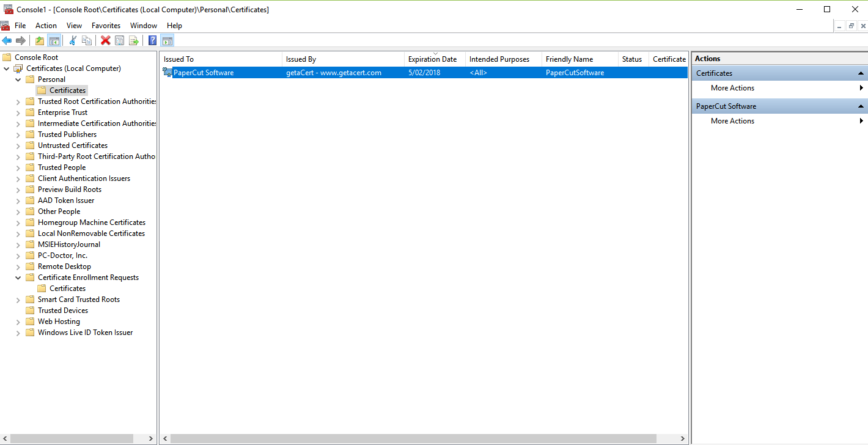The image size is (868, 445).
Task: Click the certificate list horizontal scrollbar thumb
Action: tap(413, 439)
